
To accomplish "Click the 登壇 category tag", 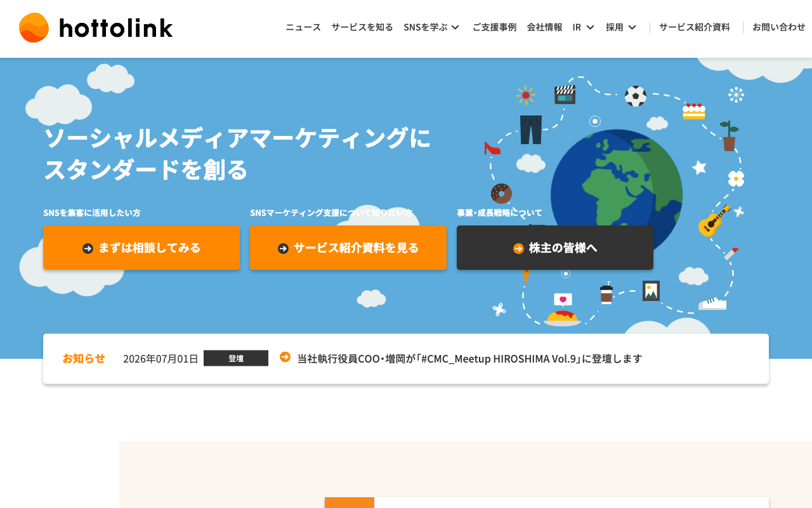I will [236, 358].
